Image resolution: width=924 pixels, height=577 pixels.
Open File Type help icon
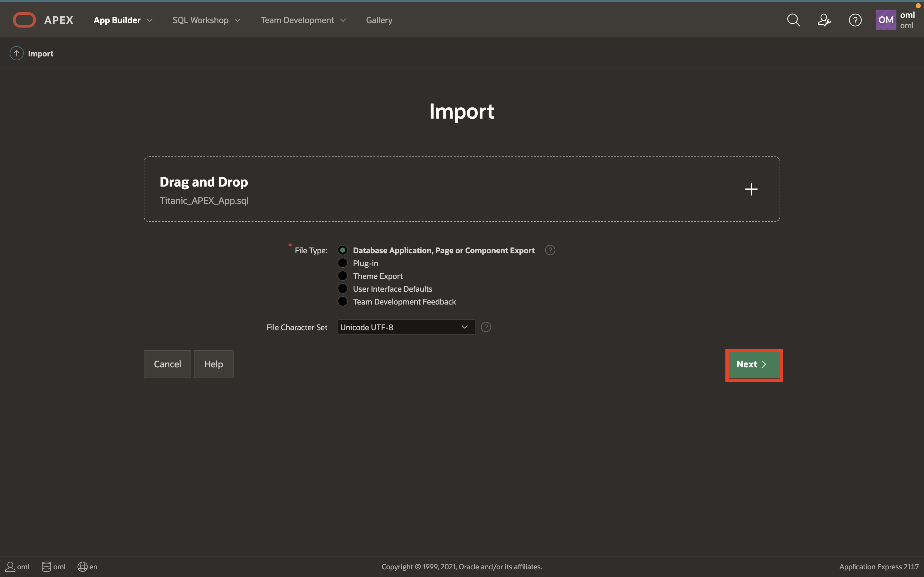click(550, 250)
